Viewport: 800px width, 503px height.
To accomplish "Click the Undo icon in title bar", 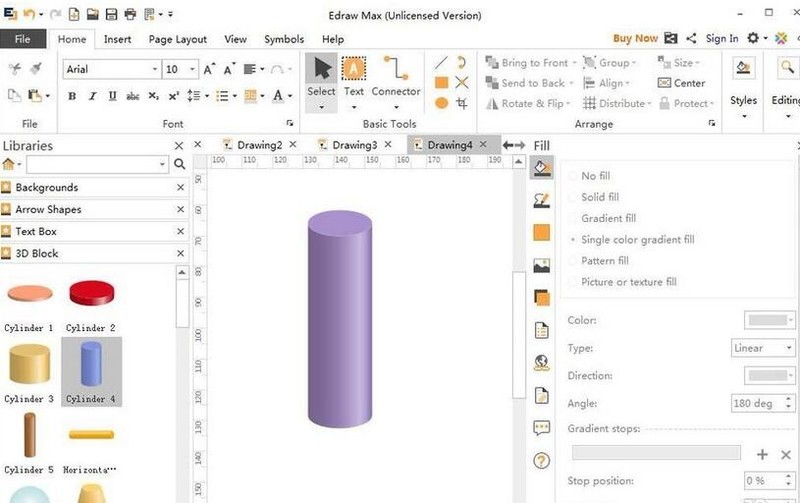I will coord(29,14).
